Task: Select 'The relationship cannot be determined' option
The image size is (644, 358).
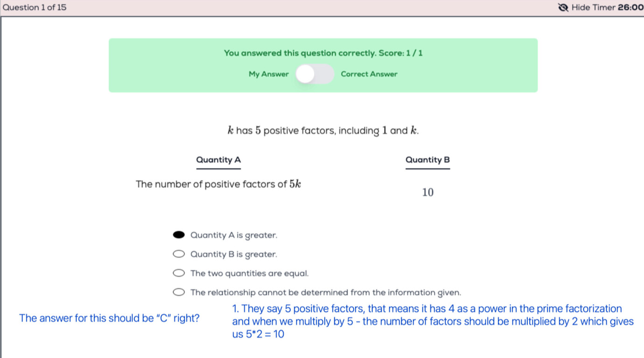Action: click(x=179, y=291)
